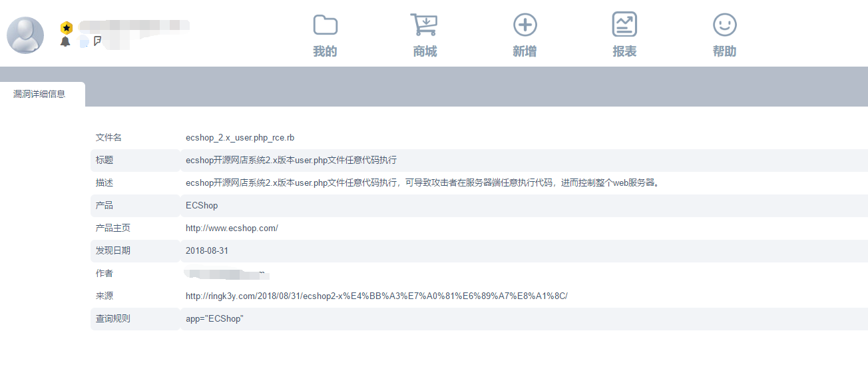Click the file name ecshop_2.x_user.php_rce.rb
This screenshot has height=367, width=868.
click(240, 137)
